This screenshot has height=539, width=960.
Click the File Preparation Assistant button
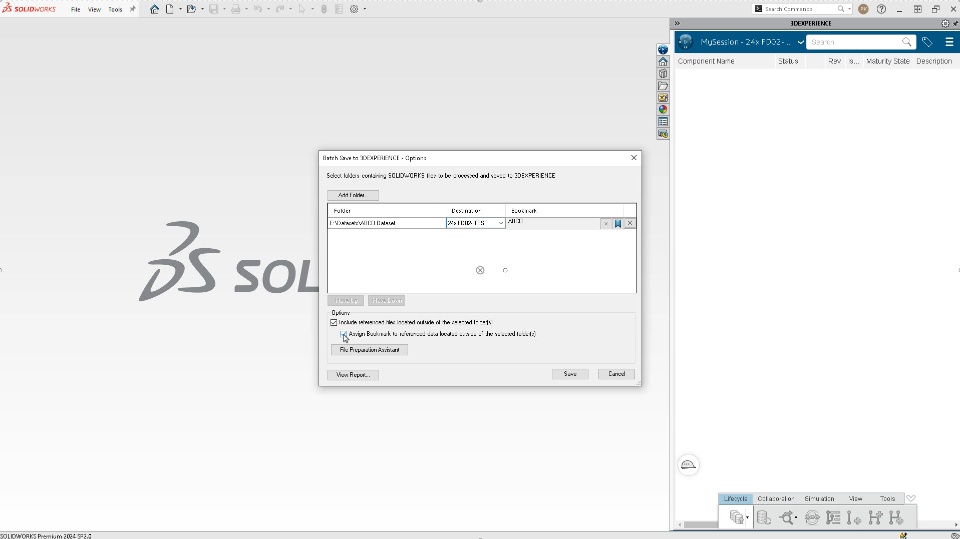pos(369,350)
